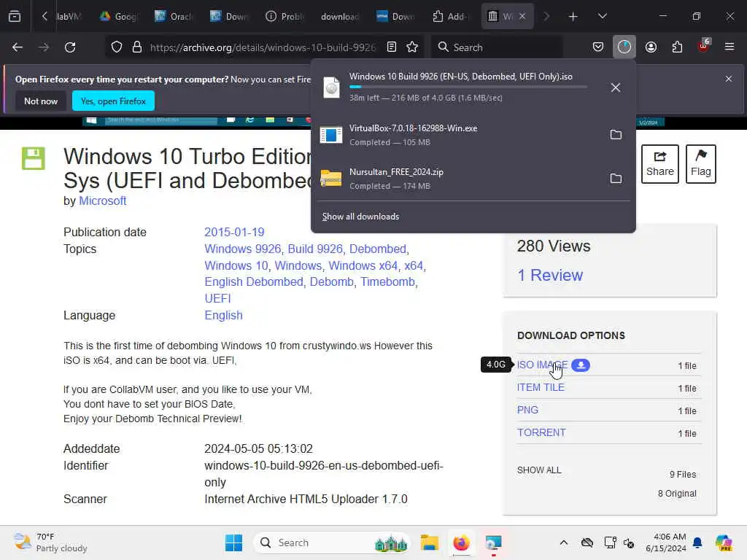The image size is (747, 560).
Task: Download the ISO IMAGE option
Action: click(x=542, y=365)
